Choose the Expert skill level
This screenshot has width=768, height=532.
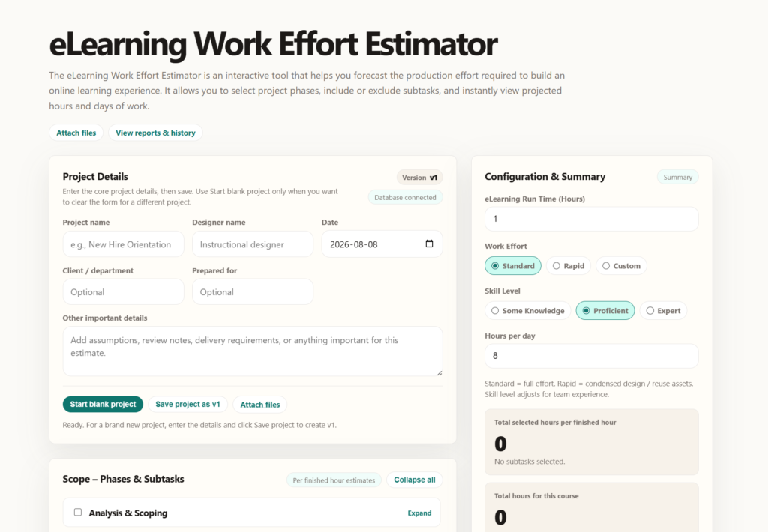point(663,311)
